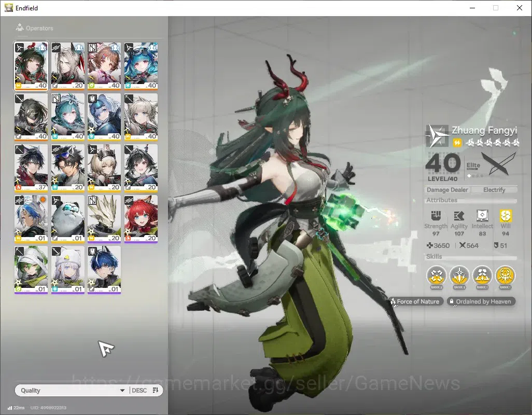Click the UID: 4998922313 text
This screenshot has width=532, height=415.
48,408
